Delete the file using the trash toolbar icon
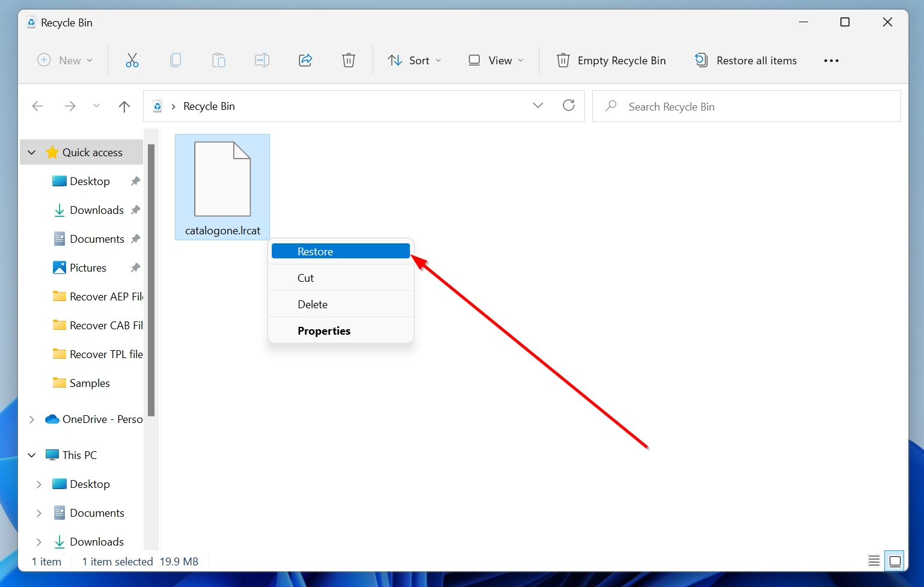Image resolution: width=924 pixels, height=587 pixels. (349, 60)
